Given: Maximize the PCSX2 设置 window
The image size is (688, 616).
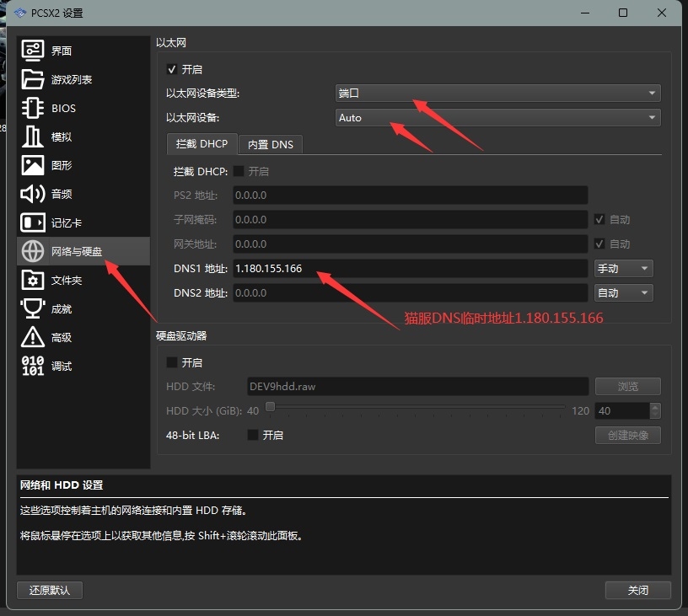Looking at the screenshot, I should [x=622, y=13].
